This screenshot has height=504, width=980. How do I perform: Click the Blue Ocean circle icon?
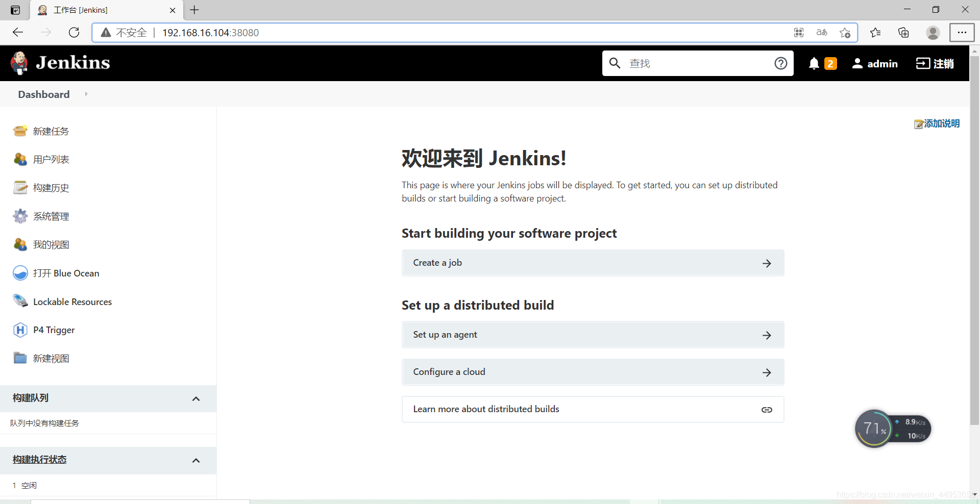[20, 273]
